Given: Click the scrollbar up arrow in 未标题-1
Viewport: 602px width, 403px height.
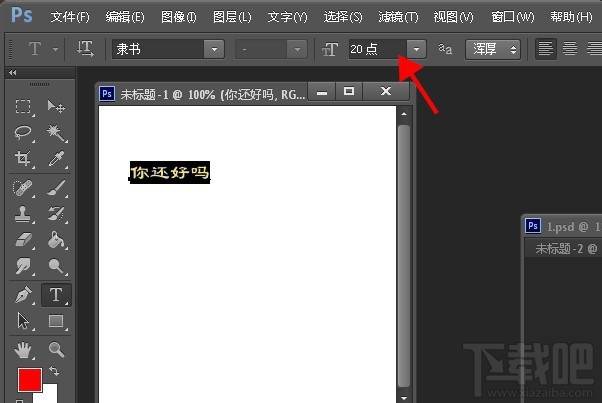Looking at the screenshot, I should pos(404,114).
